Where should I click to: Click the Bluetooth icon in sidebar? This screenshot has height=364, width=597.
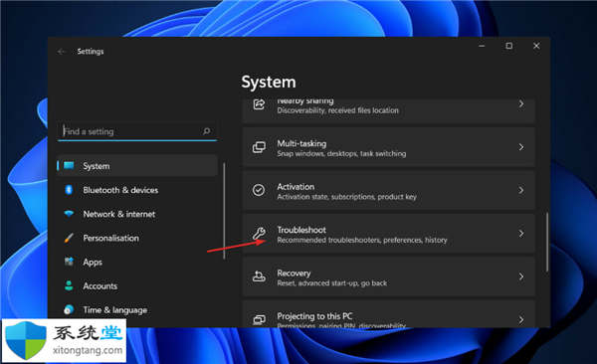click(x=69, y=190)
